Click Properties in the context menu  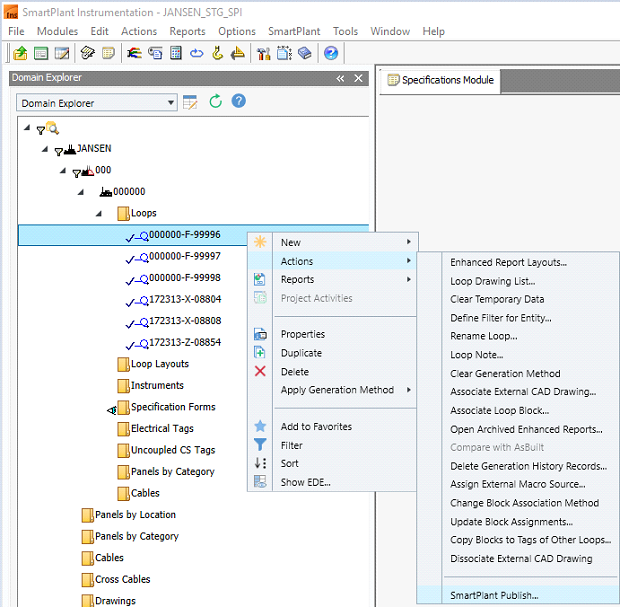click(302, 334)
